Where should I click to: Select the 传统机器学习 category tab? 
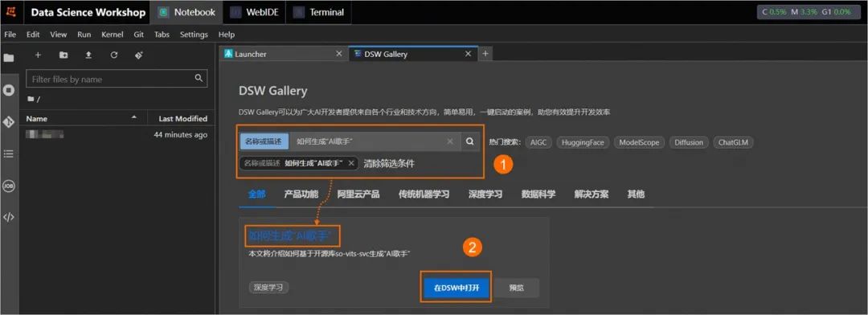(x=424, y=194)
